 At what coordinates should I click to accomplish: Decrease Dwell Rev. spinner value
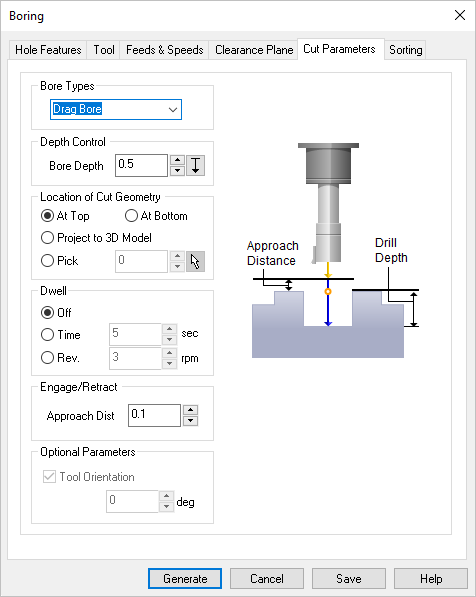pos(169,363)
